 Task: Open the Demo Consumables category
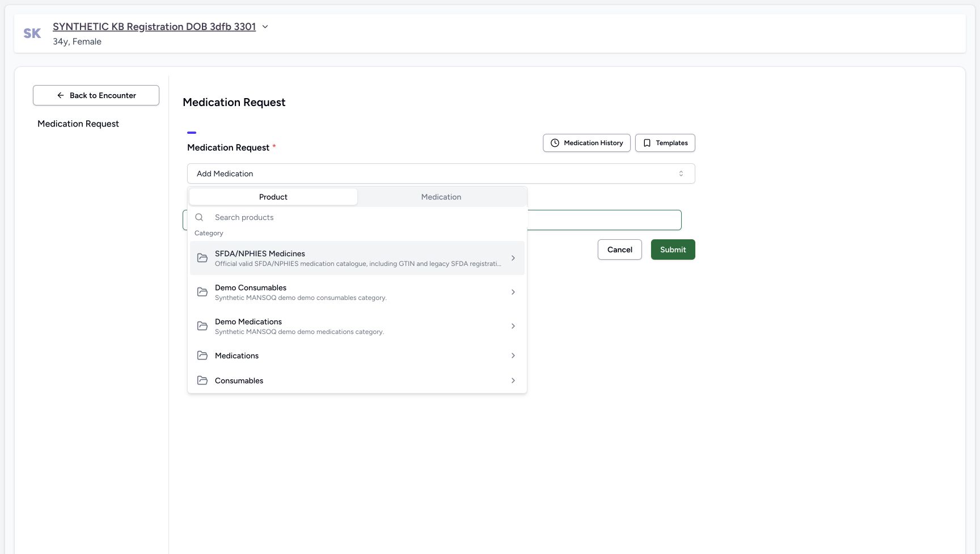(357, 292)
